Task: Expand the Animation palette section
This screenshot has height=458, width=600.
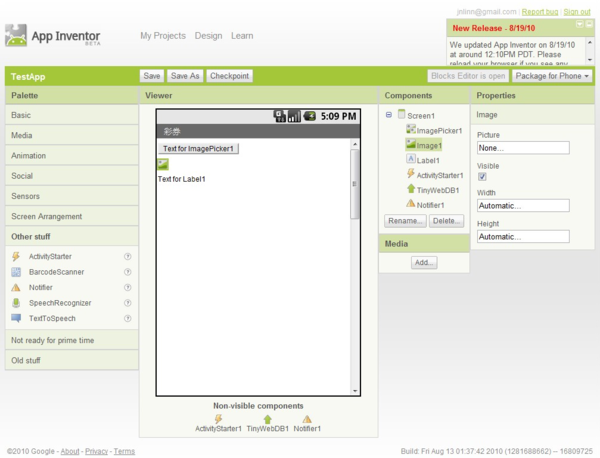Action: coord(72,155)
